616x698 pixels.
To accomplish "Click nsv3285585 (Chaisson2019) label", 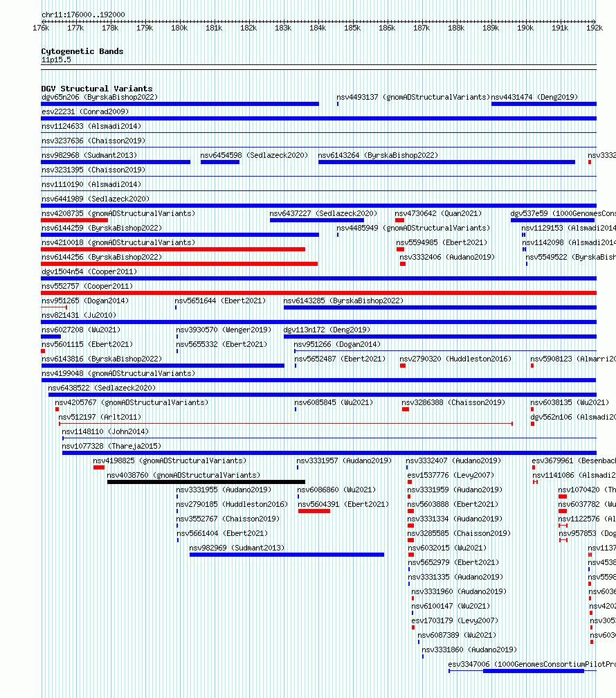I will 459,533.
